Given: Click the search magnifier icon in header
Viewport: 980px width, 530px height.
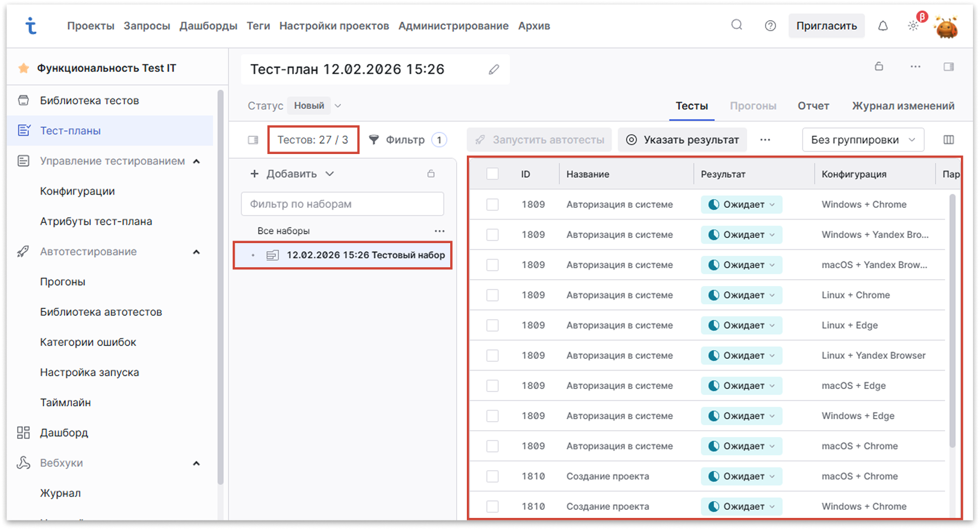Looking at the screenshot, I should pyautogui.click(x=736, y=25).
